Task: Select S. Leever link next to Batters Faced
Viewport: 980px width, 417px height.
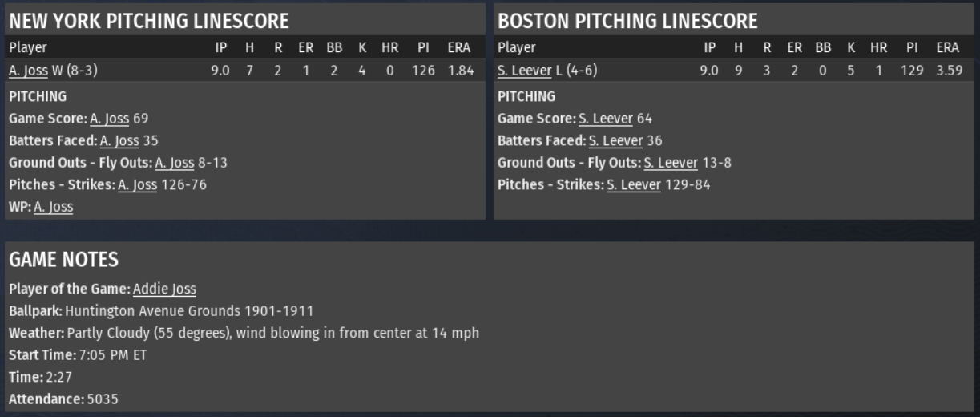Action: click(x=615, y=141)
